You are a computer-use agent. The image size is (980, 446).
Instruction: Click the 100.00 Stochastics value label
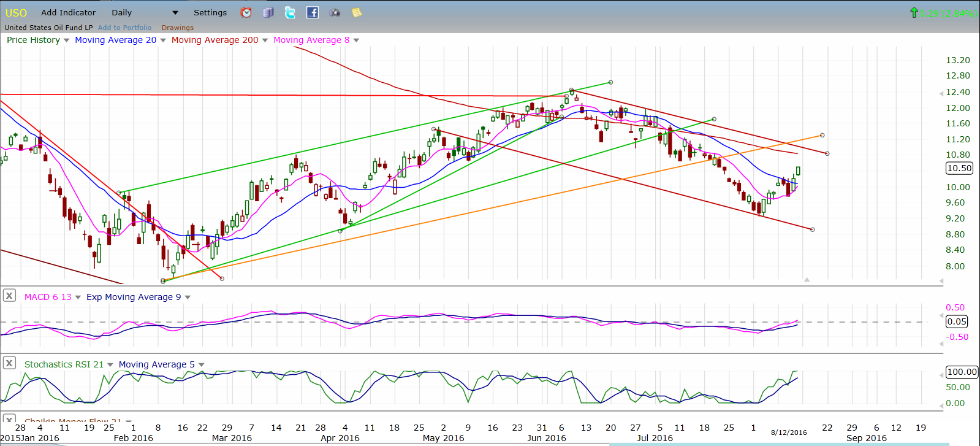(x=962, y=372)
